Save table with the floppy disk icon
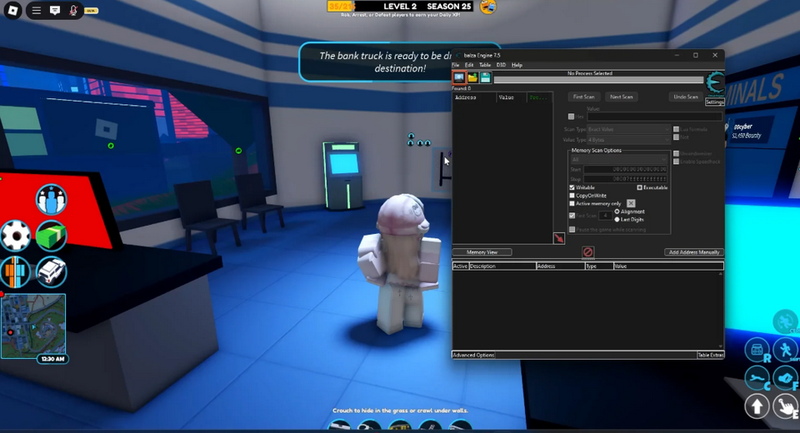The height and width of the screenshot is (433, 800). click(485, 78)
